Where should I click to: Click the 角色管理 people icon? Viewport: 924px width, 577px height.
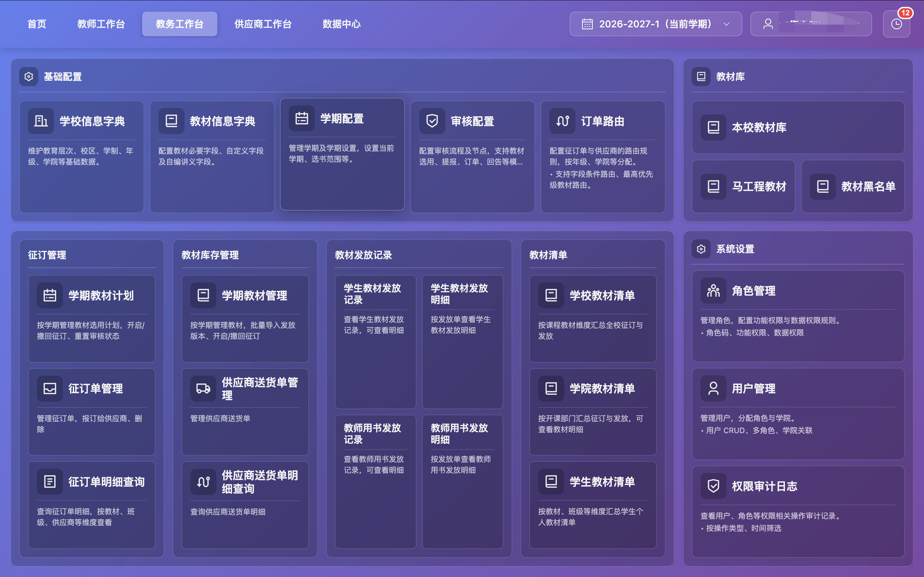(714, 291)
